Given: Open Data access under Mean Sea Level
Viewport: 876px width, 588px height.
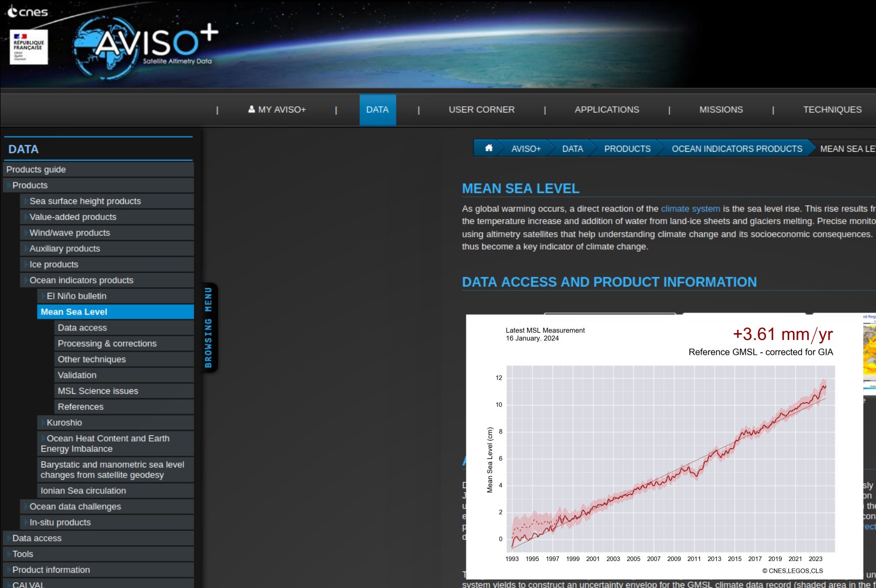Looking at the screenshot, I should click(124, 328).
